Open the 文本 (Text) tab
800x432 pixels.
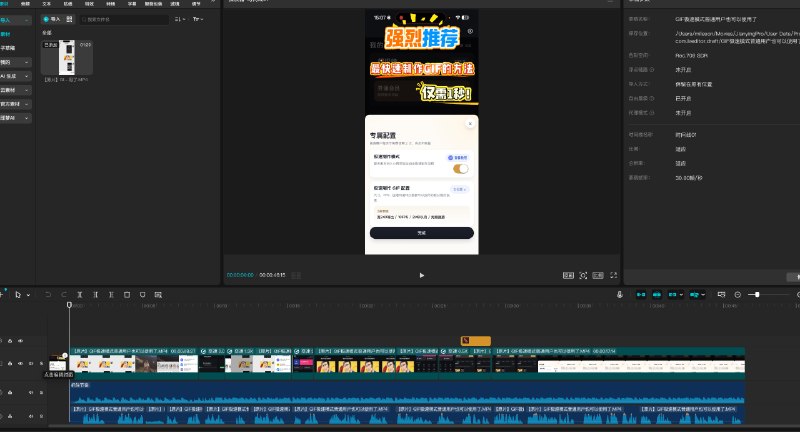[46, 4]
